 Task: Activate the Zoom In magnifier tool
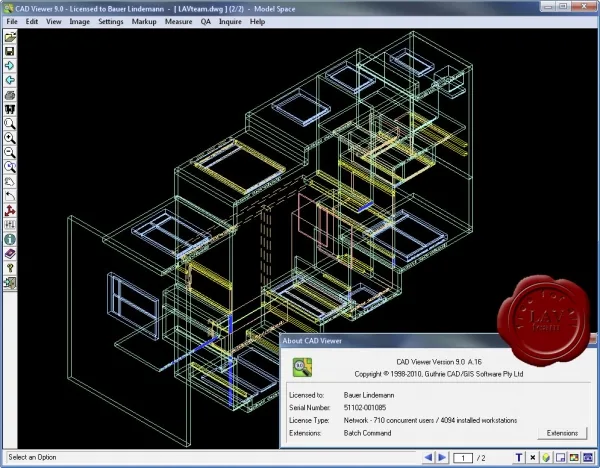(10, 138)
